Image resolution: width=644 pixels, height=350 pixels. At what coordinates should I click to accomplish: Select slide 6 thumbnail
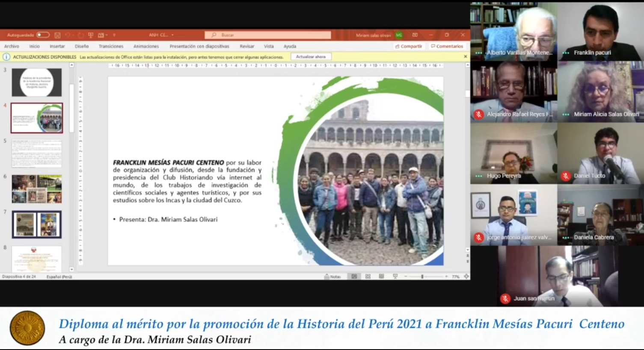point(37,188)
